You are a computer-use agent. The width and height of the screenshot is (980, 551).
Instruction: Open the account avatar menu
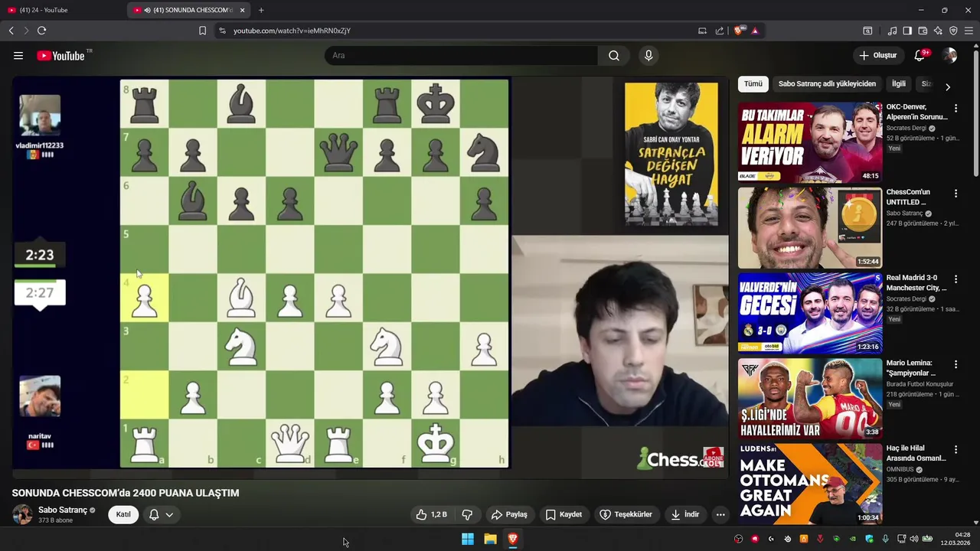click(949, 55)
